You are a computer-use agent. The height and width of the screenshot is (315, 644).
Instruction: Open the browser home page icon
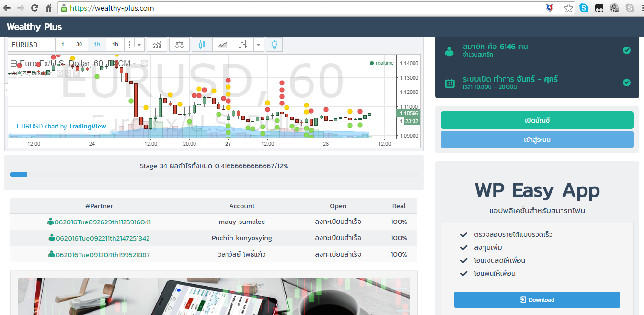pos(48,8)
